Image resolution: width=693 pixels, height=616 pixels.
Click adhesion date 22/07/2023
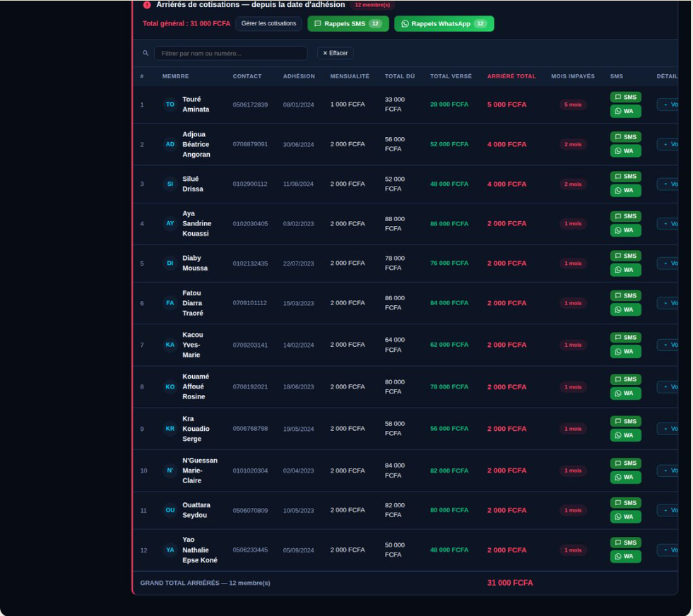click(x=298, y=263)
